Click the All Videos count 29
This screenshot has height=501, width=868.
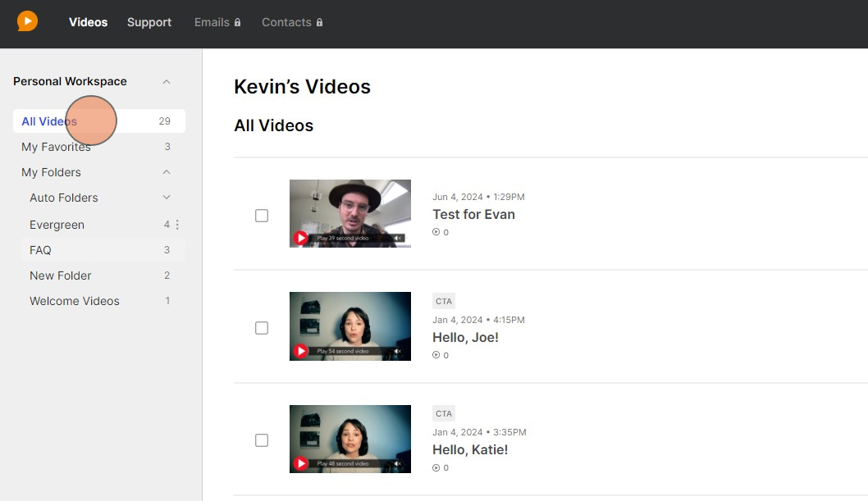164,121
